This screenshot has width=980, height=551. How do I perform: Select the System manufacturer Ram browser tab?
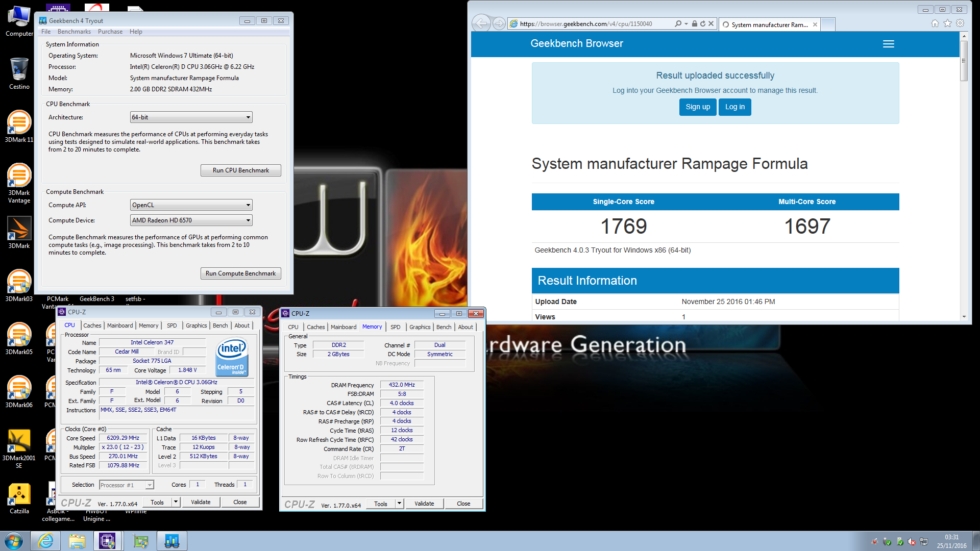click(769, 24)
